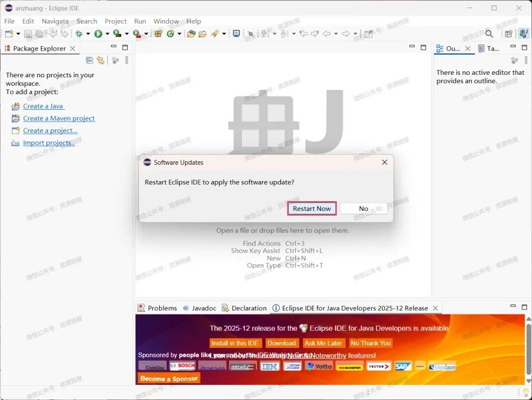Open the Project menu
Image resolution: width=532 pixels, height=400 pixels.
tap(115, 21)
